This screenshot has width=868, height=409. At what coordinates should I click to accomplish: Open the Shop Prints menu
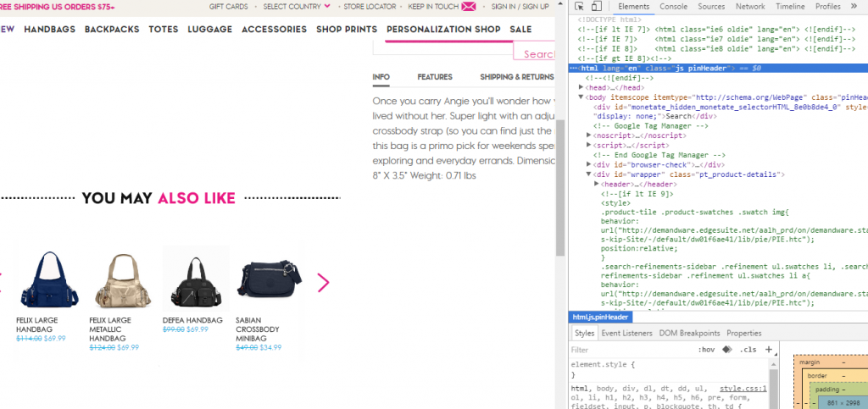[347, 30]
